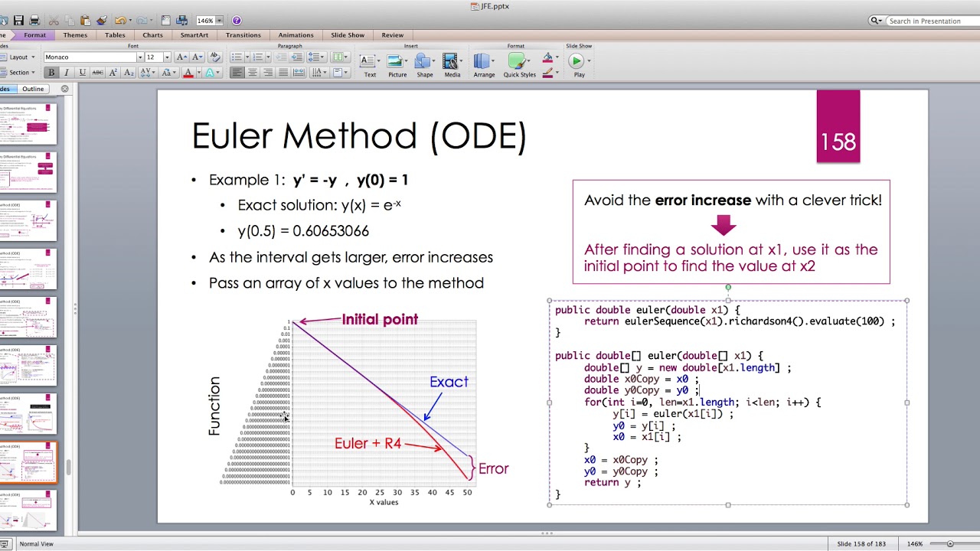Toggle Italic formatting
The height and width of the screenshot is (551, 980).
(x=67, y=73)
